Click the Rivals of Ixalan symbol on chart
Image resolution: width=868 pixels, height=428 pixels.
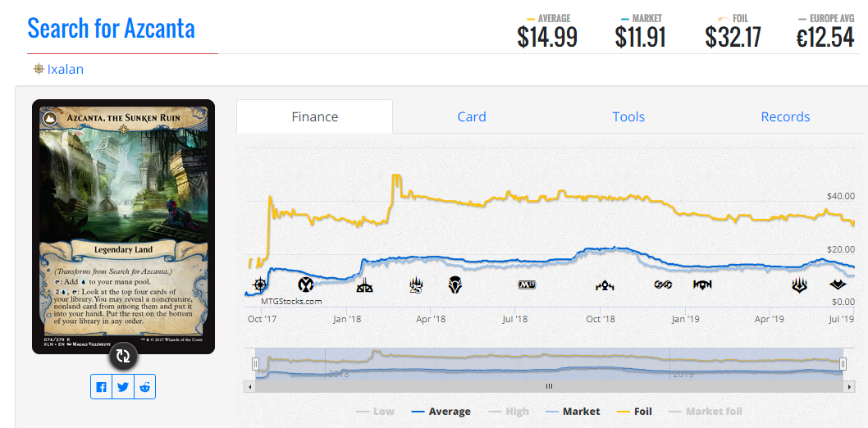pos(365,286)
